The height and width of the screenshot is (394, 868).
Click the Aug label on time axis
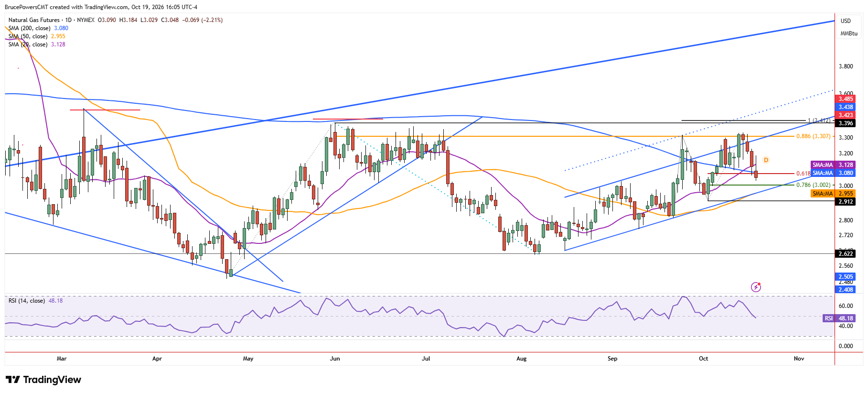point(521,359)
